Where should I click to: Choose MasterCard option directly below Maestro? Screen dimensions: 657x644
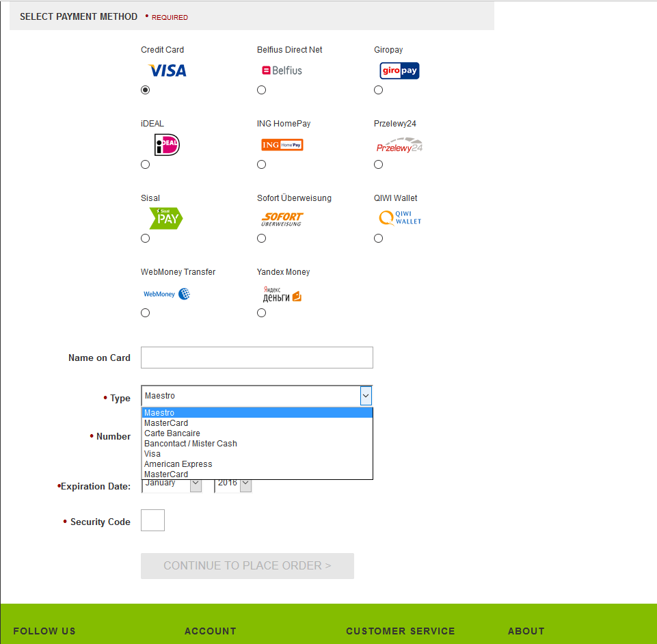tap(257, 423)
